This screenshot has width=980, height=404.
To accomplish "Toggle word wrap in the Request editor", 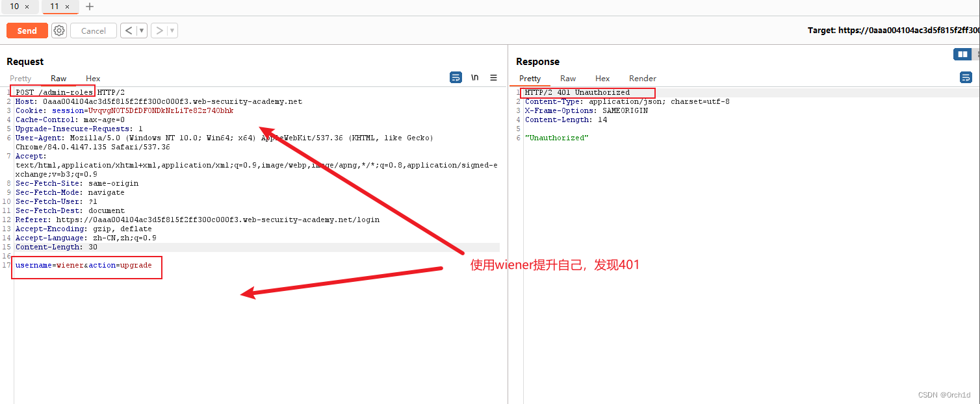I will click(455, 77).
